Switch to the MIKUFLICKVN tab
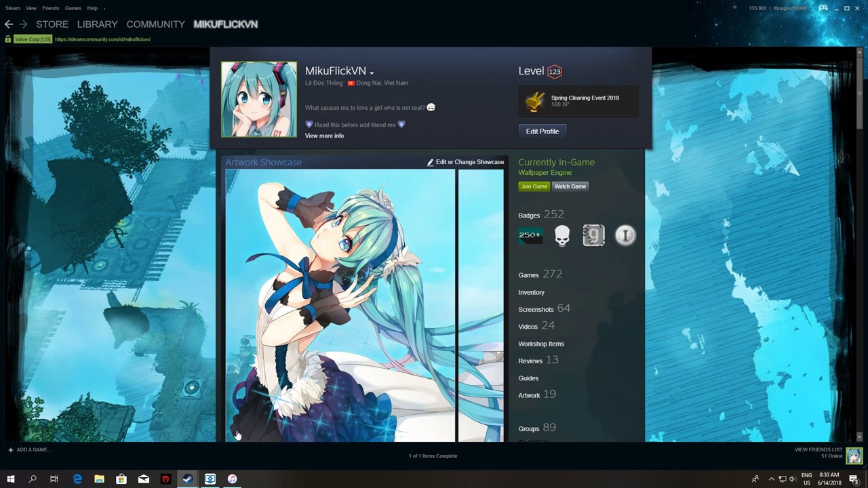The image size is (868, 488). point(226,24)
